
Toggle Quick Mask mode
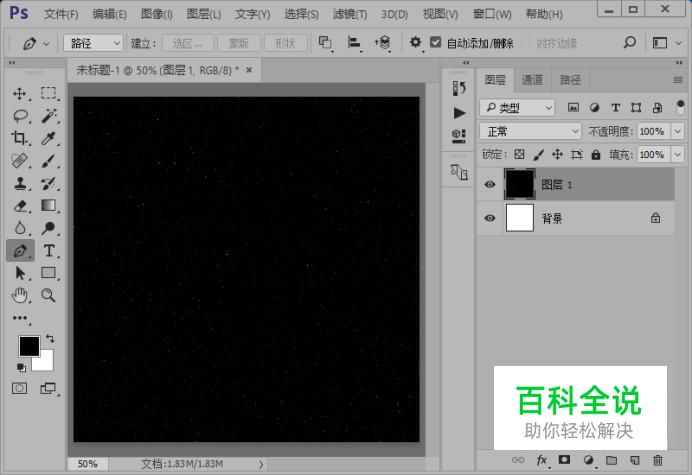pyautogui.click(x=19, y=388)
